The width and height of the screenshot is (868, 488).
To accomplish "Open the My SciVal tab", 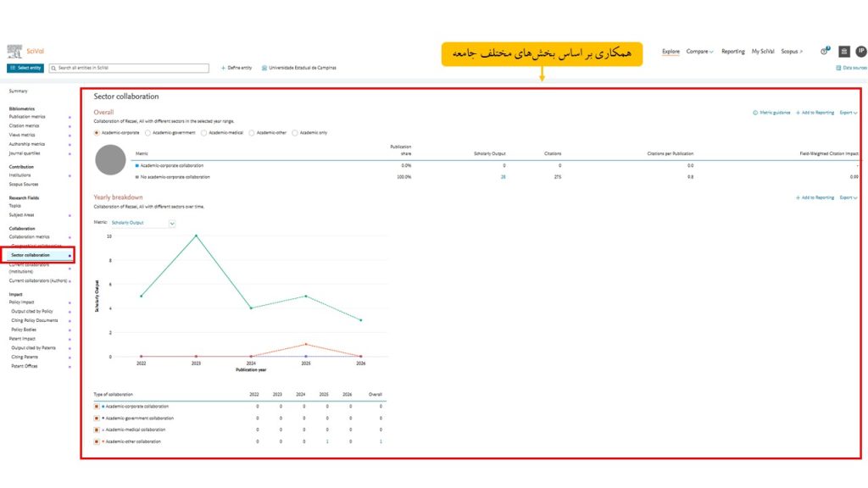I will (x=763, y=52).
